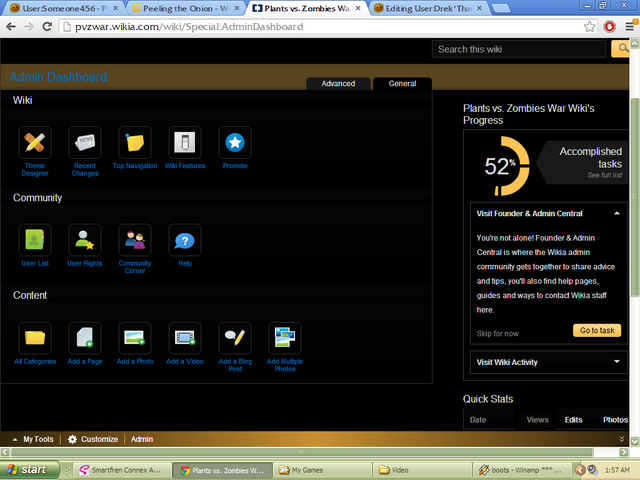Open the My Tools menu
This screenshot has height=480, width=640.
click(33, 439)
